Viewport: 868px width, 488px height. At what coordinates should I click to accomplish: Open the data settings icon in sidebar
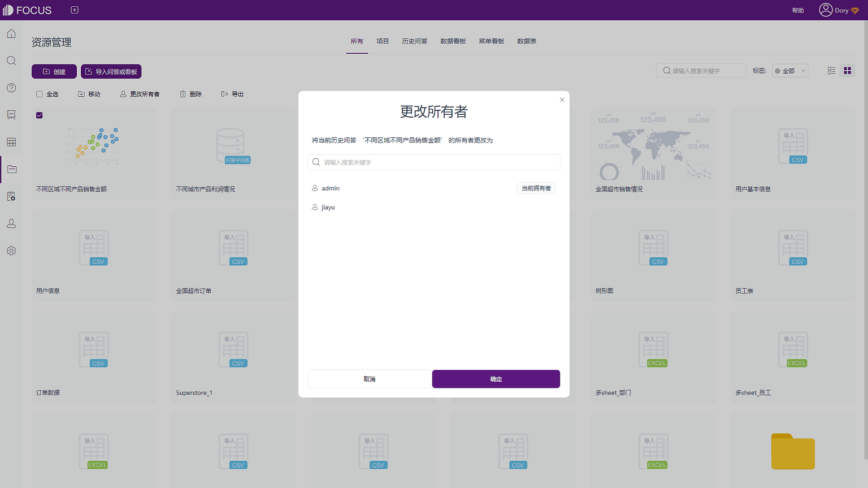tap(11, 196)
